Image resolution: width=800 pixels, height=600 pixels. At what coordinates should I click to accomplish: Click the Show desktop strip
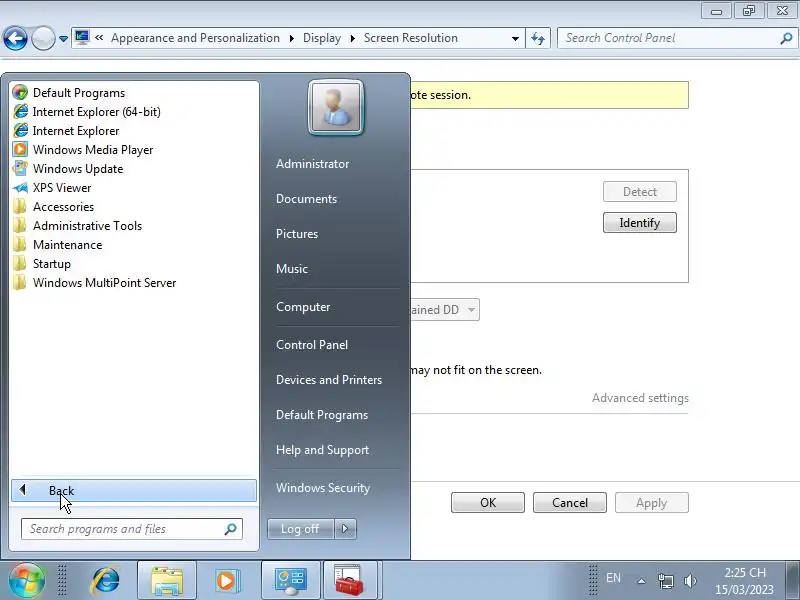click(x=792, y=581)
